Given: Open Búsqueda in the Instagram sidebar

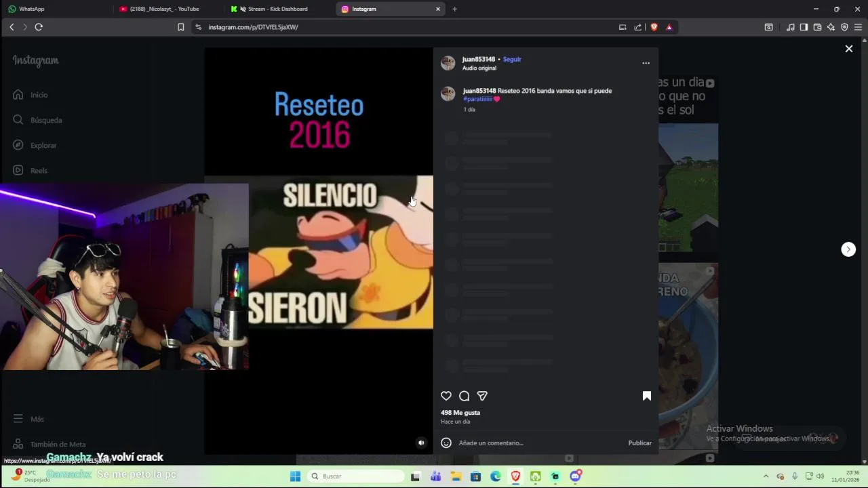Looking at the screenshot, I should pos(37,120).
